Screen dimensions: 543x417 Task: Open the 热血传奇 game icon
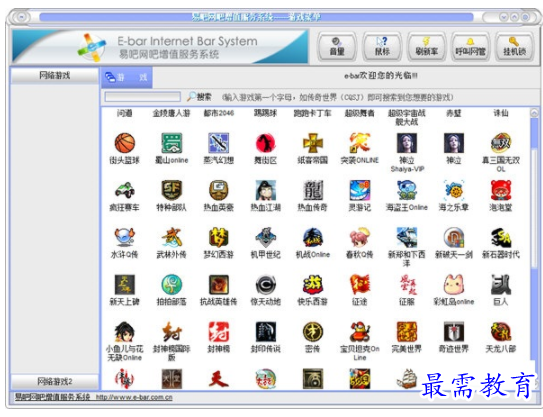pyautogui.click(x=313, y=190)
